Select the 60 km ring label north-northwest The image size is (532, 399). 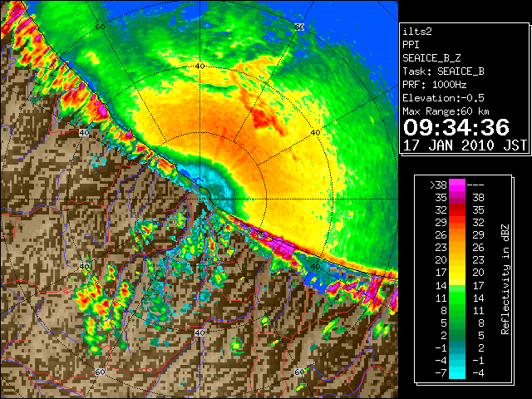coord(100,27)
